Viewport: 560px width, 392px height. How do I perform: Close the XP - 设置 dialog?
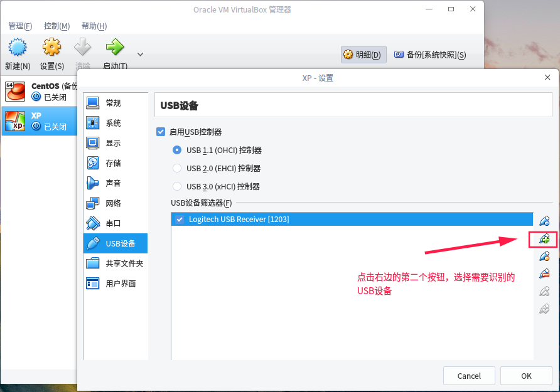(x=547, y=77)
